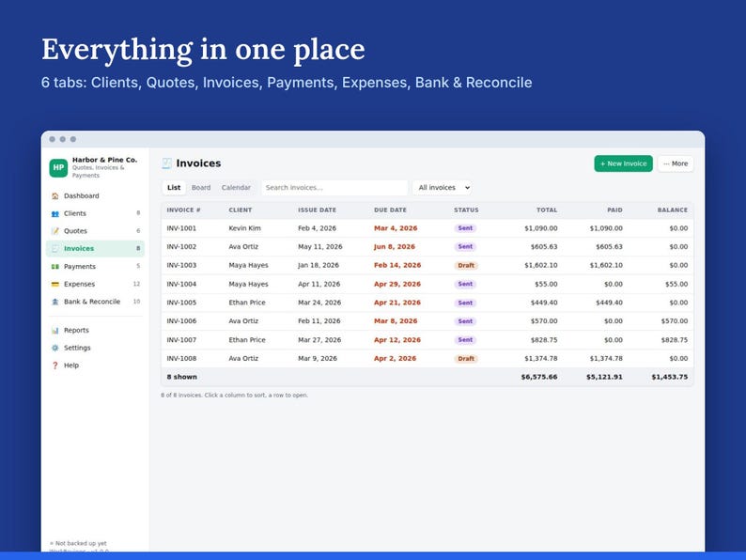Open invoice INV-1007
Screen dimensions: 746x560
pyautogui.click(x=427, y=340)
